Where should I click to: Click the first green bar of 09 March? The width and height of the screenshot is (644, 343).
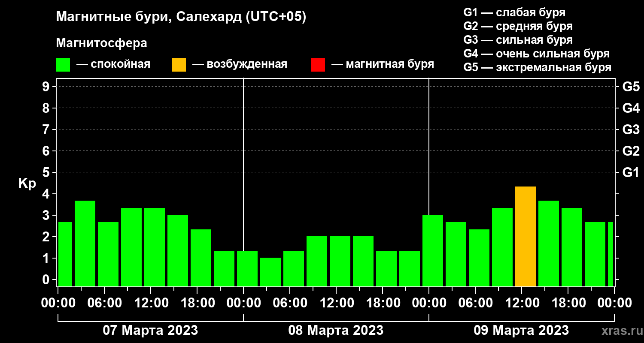tap(433, 250)
